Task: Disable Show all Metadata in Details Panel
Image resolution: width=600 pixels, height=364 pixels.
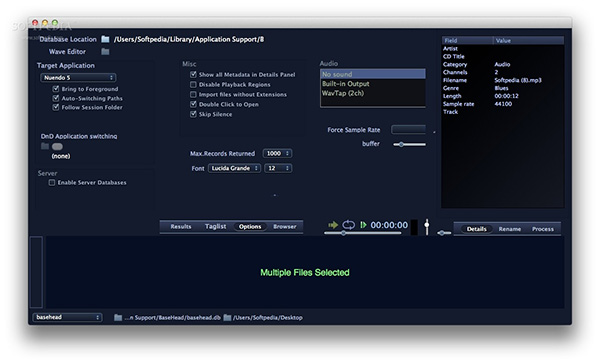Action: (193, 74)
